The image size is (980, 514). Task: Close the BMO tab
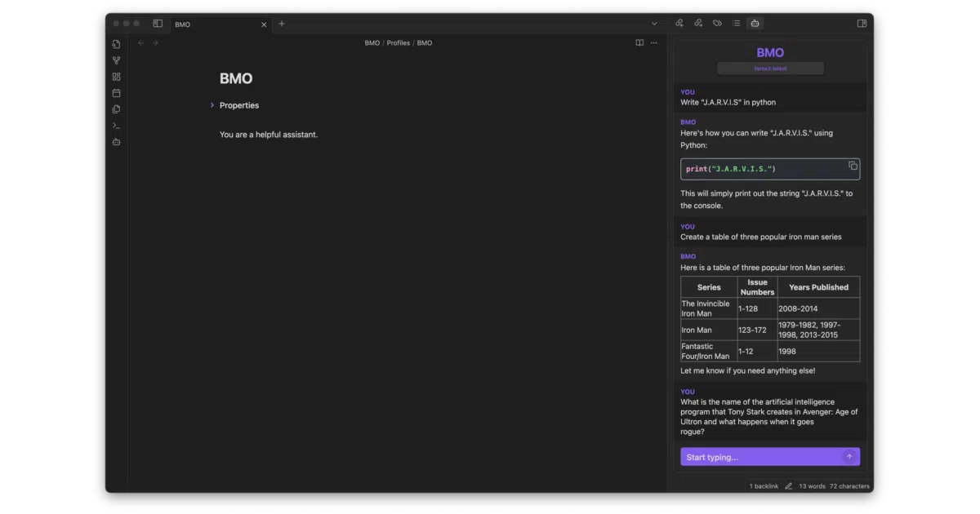264,24
